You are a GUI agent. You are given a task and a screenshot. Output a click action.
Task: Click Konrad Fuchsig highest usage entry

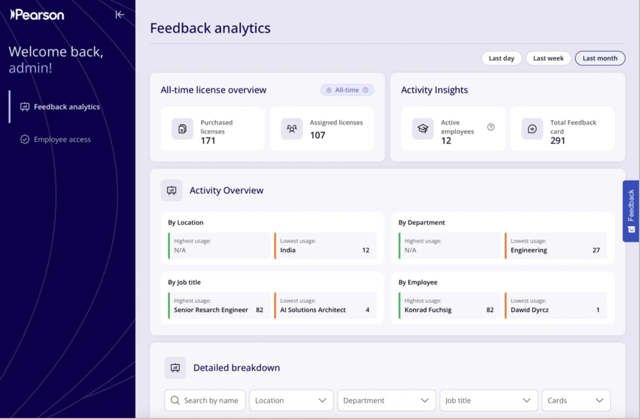click(450, 305)
